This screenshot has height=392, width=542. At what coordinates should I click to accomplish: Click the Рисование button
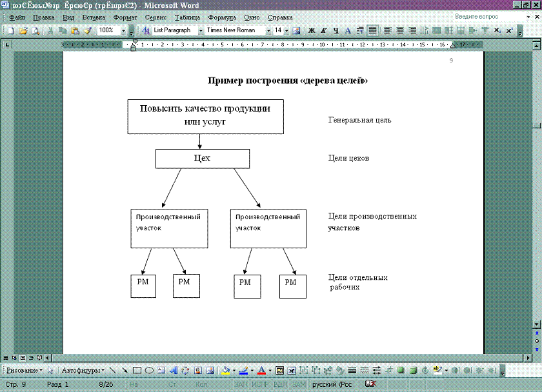pyautogui.click(x=25, y=371)
